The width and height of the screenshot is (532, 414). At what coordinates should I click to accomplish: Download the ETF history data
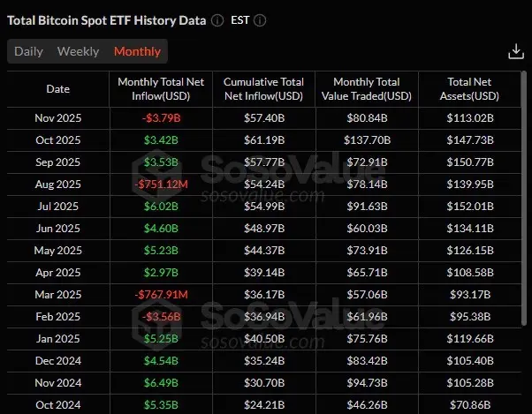pyautogui.click(x=516, y=52)
